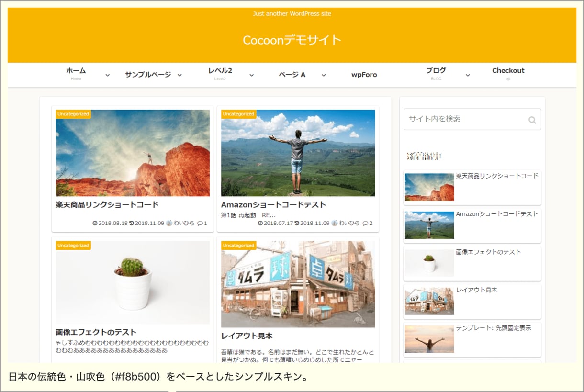Click わいひら author name on Amazon post
The image size is (584, 392).
(x=349, y=223)
